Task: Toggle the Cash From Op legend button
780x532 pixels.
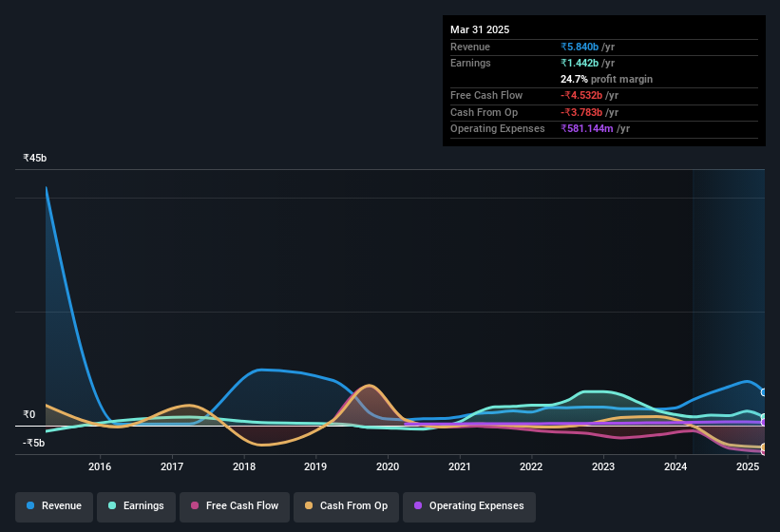Action: coord(346,506)
